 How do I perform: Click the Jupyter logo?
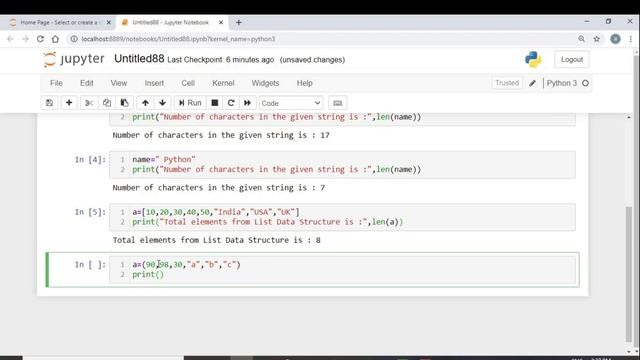click(74, 60)
